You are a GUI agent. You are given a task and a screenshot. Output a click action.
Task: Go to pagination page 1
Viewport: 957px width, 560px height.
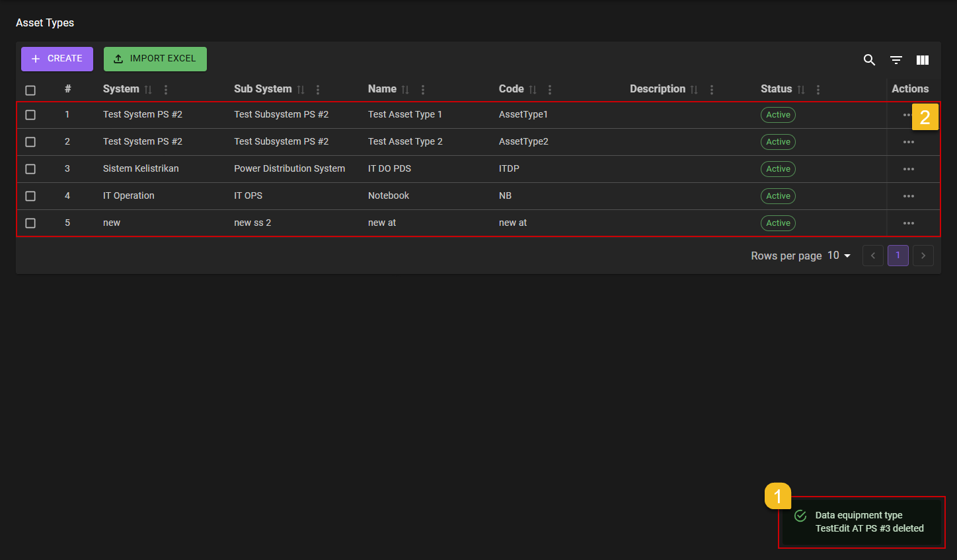point(898,256)
